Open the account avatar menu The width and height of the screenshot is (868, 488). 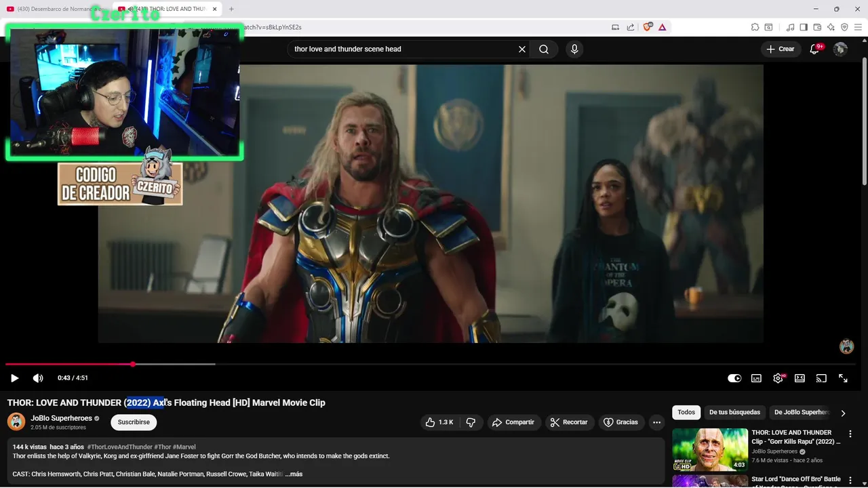click(x=840, y=49)
